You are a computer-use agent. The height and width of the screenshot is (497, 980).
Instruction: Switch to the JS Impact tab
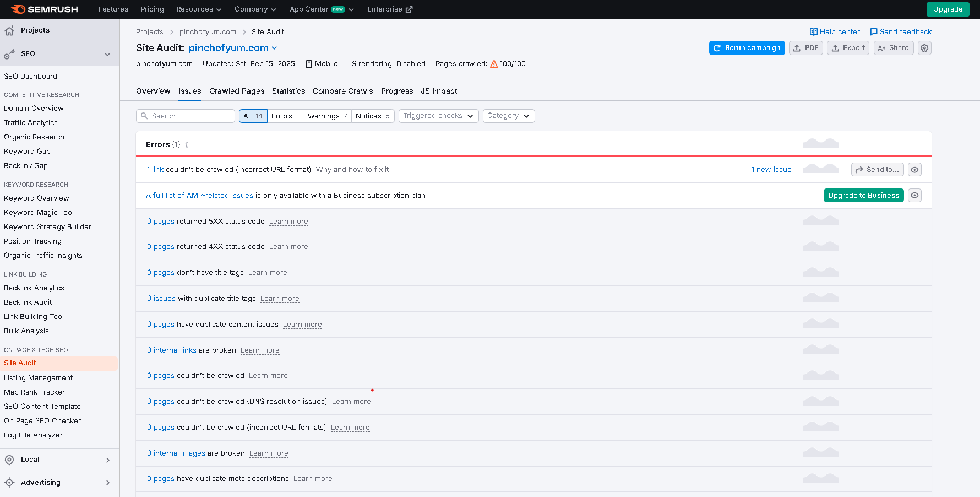[439, 91]
